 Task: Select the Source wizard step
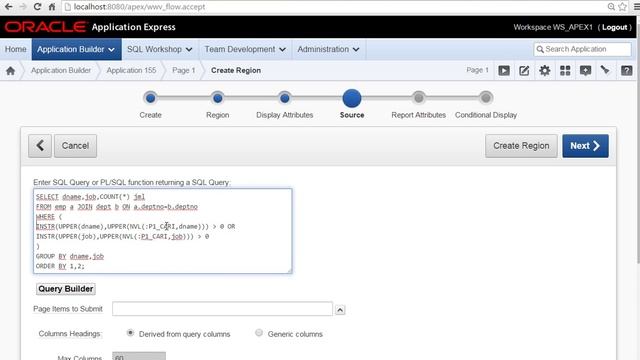[352, 98]
